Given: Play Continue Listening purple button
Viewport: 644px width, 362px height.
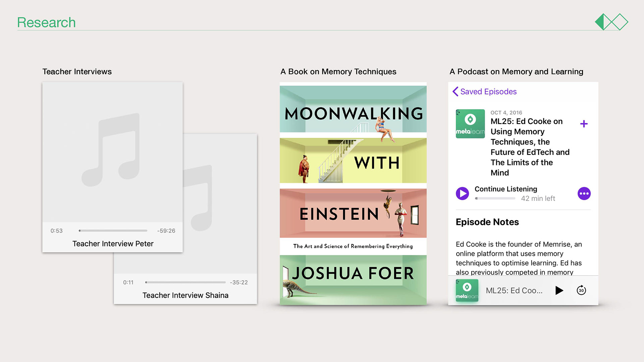Looking at the screenshot, I should (x=462, y=193).
